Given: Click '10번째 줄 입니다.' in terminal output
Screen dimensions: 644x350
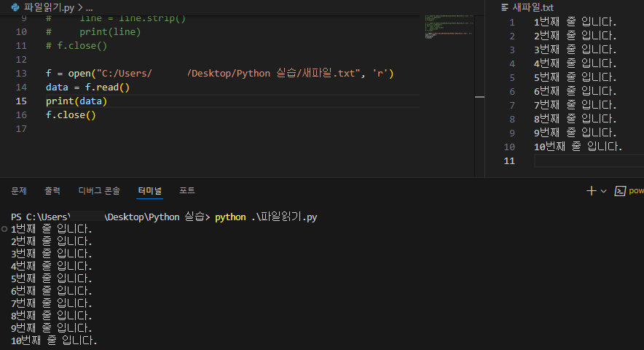Looking at the screenshot, I should coord(54,341).
